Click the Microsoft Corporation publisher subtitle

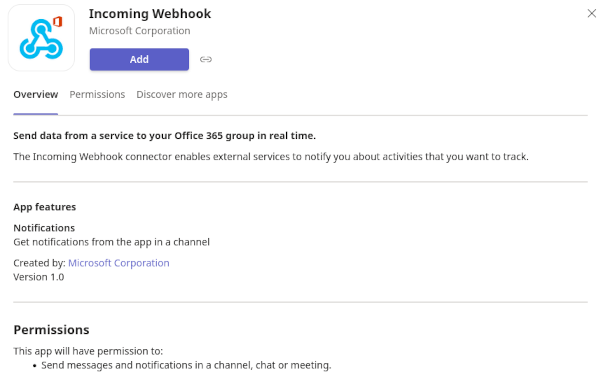pyautogui.click(x=140, y=31)
